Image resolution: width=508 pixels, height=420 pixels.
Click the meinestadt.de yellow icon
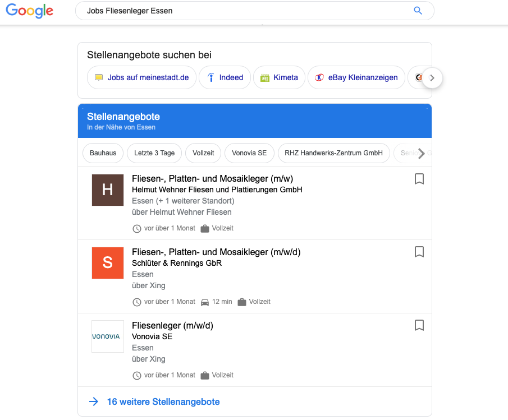click(x=98, y=77)
